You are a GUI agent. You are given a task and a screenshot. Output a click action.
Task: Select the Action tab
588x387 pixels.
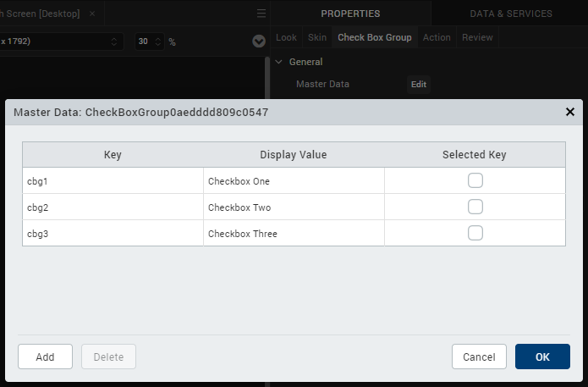437,37
